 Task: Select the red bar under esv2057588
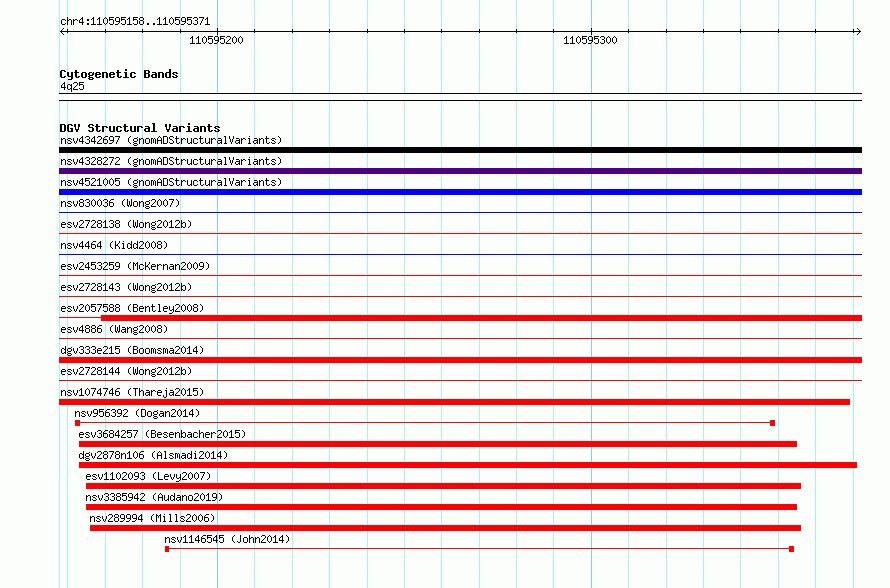point(481,318)
